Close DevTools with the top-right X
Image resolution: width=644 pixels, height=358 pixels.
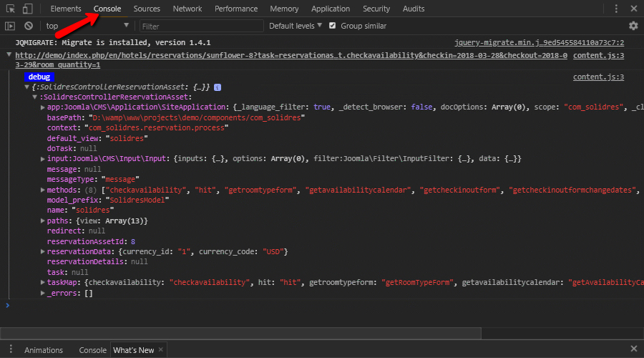[633, 9]
